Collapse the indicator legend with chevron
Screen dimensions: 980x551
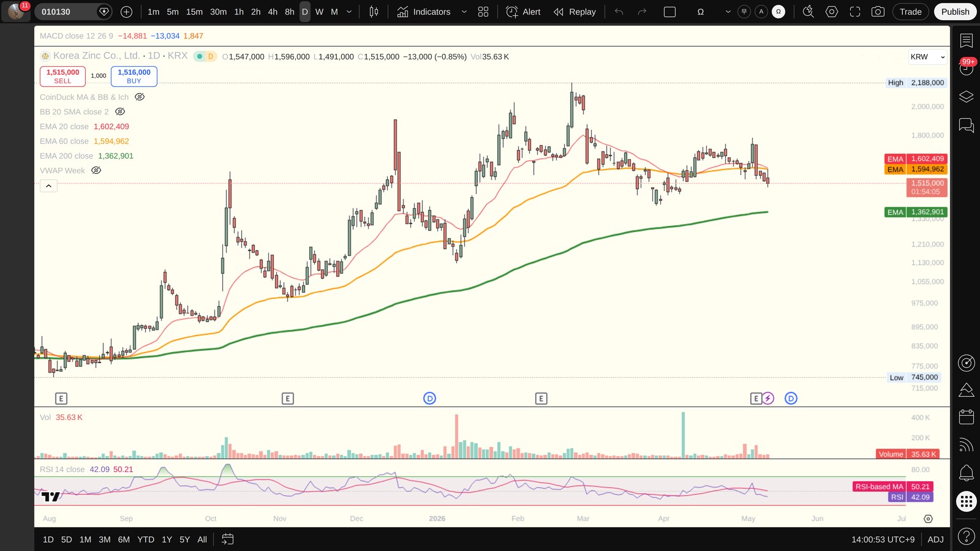pyautogui.click(x=48, y=186)
